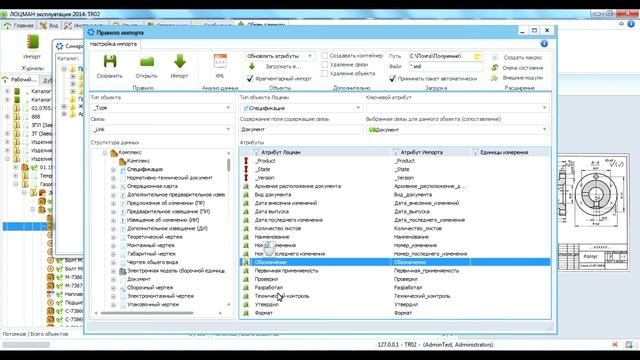Select the Теоретический чертеж tree item
This screenshot has height=360, width=640.
pyautogui.click(x=154, y=237)
